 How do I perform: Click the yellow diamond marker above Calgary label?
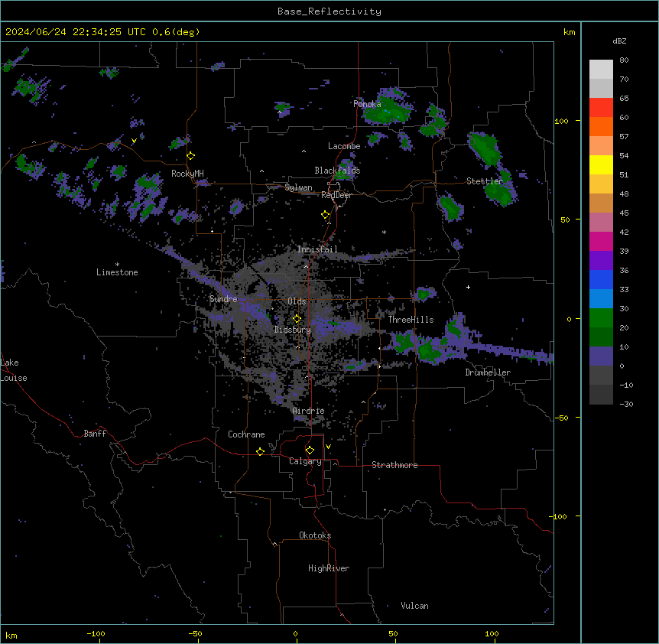pos(310,450)
